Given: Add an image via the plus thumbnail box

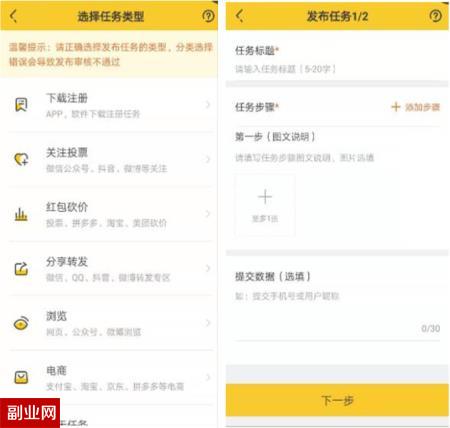Looking at the screenshot, I should tap(265, 205).
